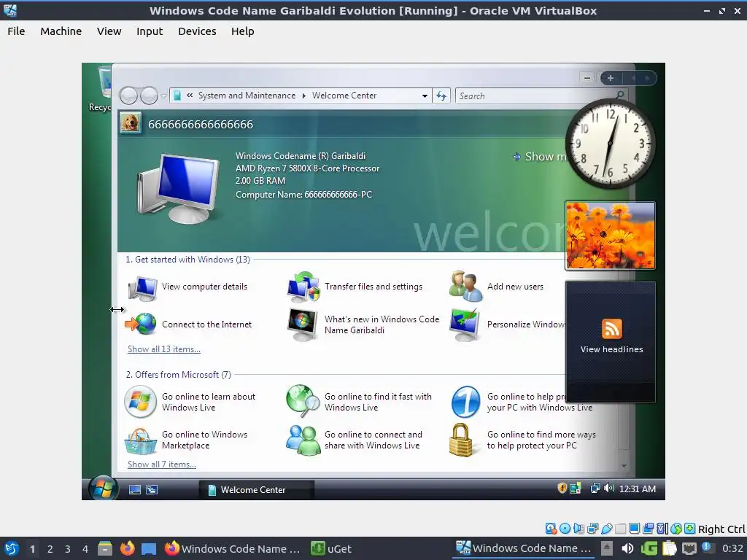Image resolution: width=747 pixels, height=560 pixels.
Task: Click VirtualBox hard disk activity indicator
Action: pyautogui.click(x=551, y=529)
